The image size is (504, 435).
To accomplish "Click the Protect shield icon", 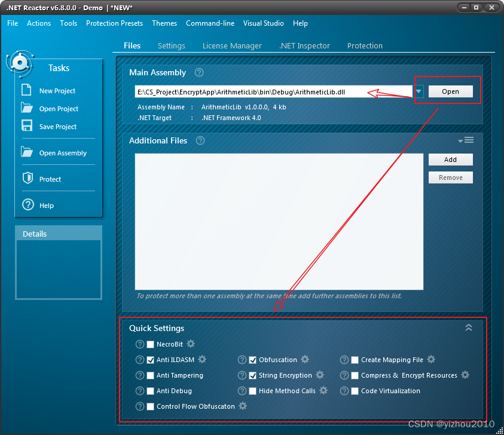I will (28, 178).
